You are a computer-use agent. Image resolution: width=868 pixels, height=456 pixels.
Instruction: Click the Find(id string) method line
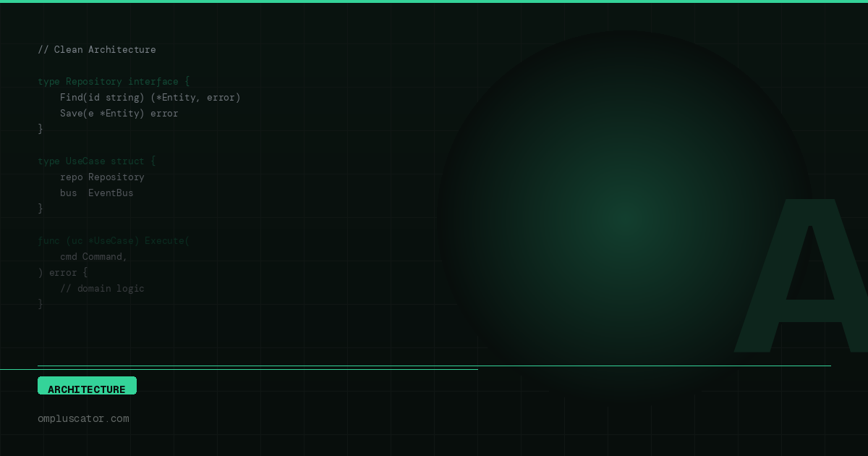pos(150,98)
